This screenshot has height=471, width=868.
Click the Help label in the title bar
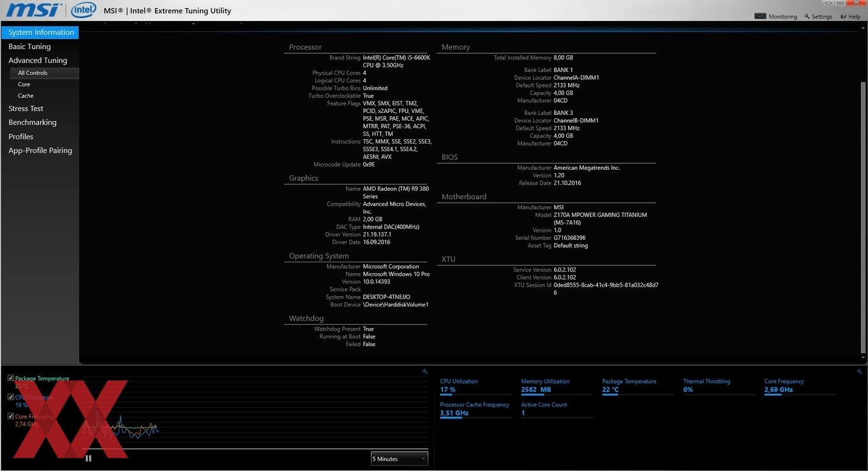tap(854, 17)
